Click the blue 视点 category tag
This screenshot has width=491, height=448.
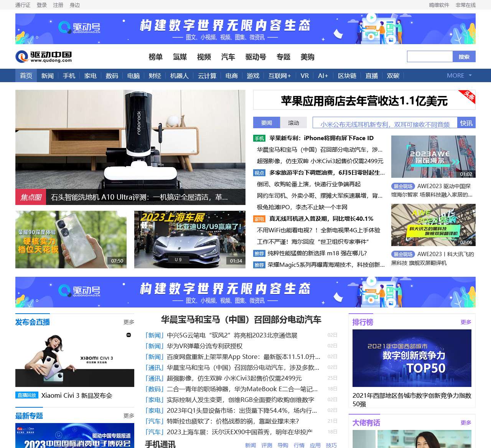click(x=259, y=173)
